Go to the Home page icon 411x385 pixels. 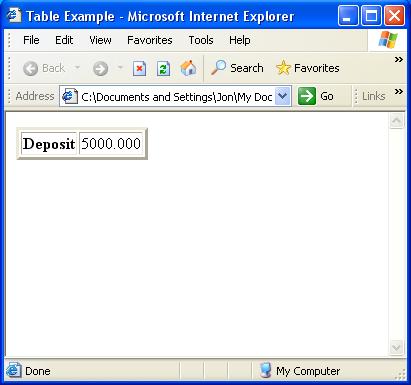coord(188,68)
